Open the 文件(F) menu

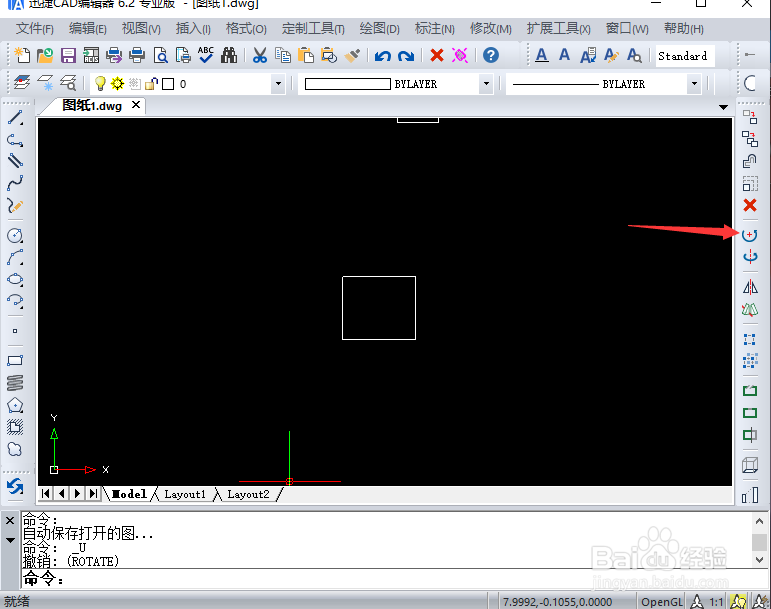[x=35, y=29]
